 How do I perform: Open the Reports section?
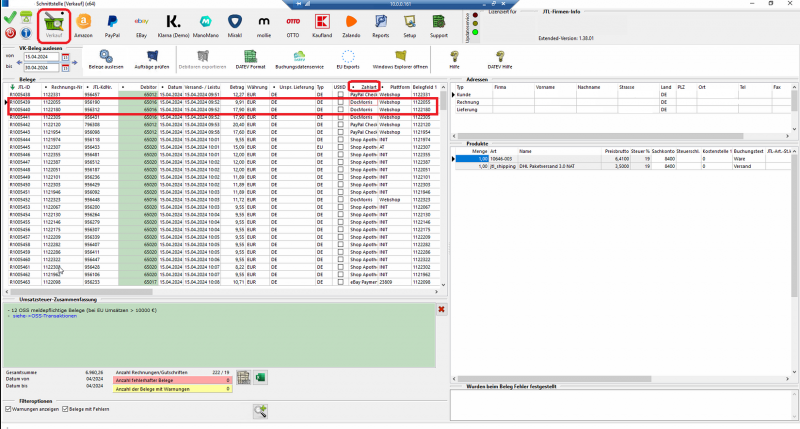pyautogui.click(x=381, y=24)
